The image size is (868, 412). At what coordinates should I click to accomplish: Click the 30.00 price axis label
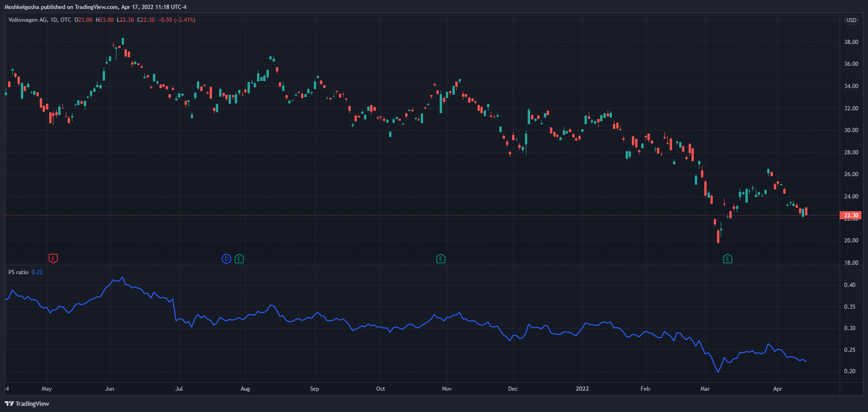(x=851, y=130)
